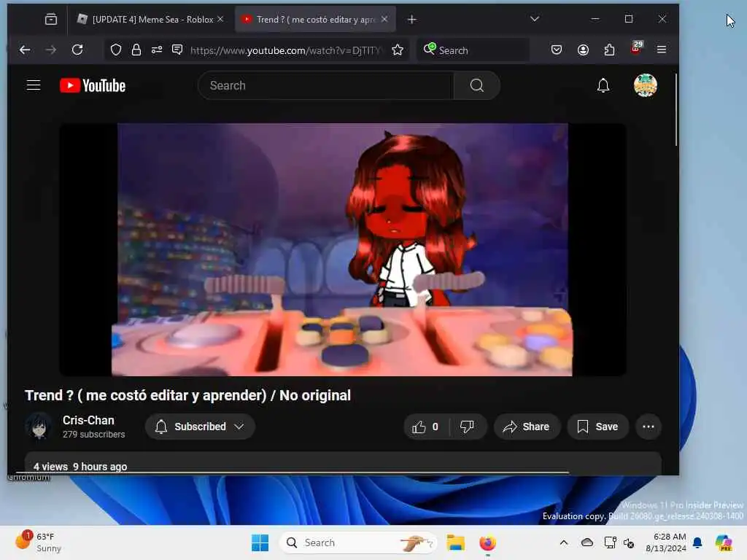Open the clock showing 6:28 AM
The height and width of the screenshot is (560, 747).
tap(666, 542)
